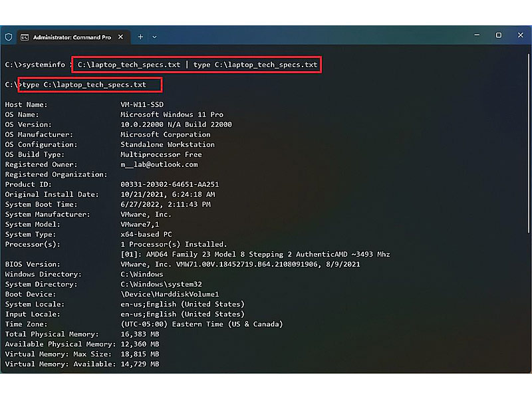This screenshot has height=399, width=532.
Task: Click System Manufacturer value VMware, Inc.
Action: pyautogui.click(x=146, y=214)
